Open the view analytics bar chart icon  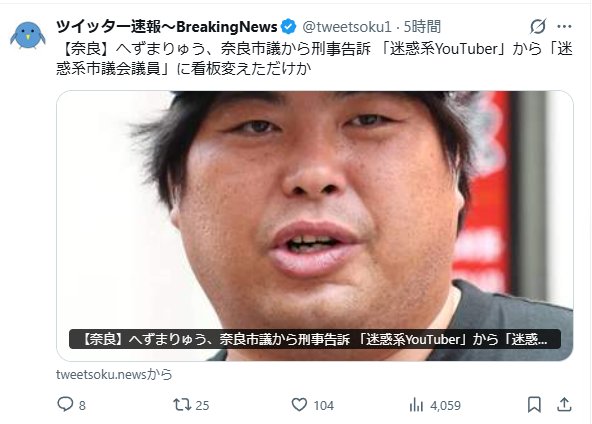point(416,405)
